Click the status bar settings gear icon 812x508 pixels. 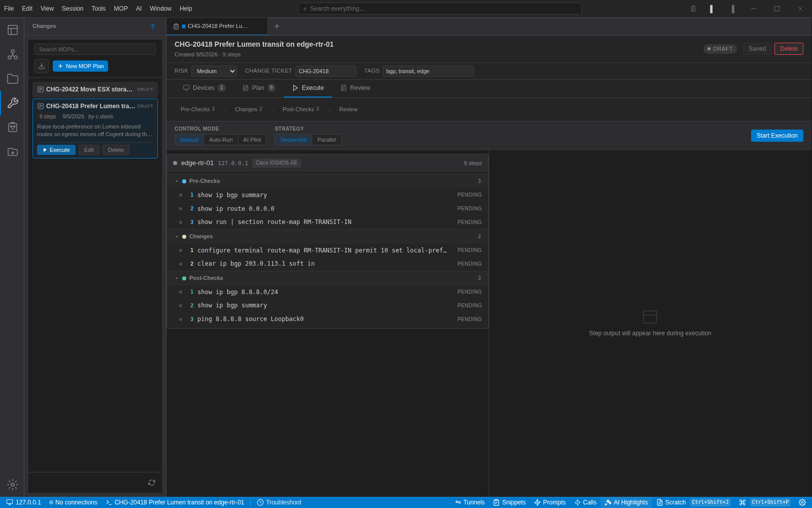[802, 502]
